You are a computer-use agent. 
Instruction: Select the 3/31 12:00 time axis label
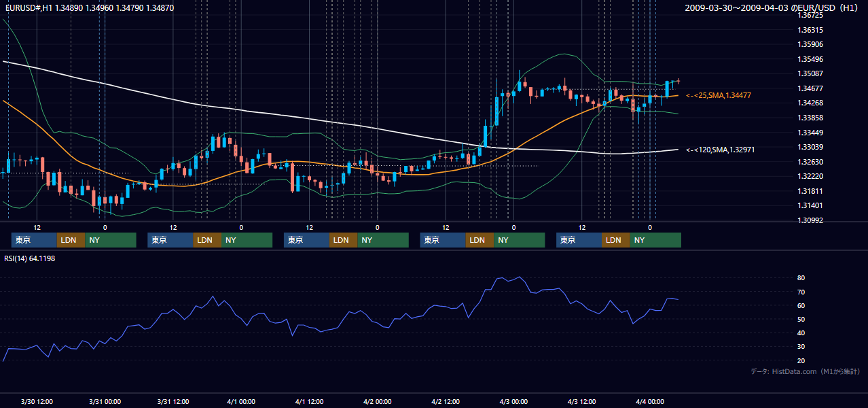(x=173, y=401)
